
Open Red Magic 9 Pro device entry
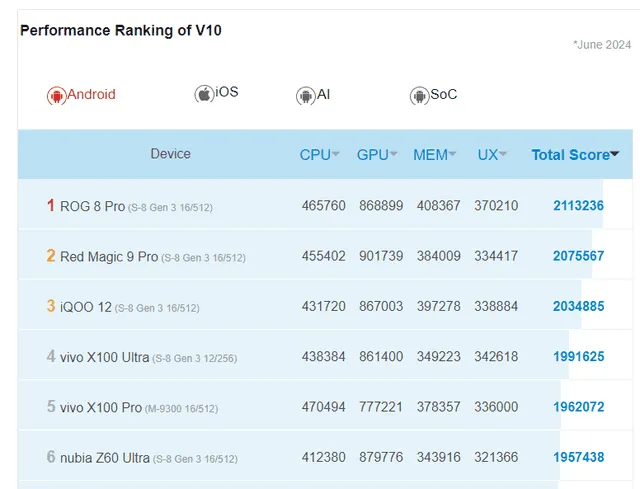[109, 256]
